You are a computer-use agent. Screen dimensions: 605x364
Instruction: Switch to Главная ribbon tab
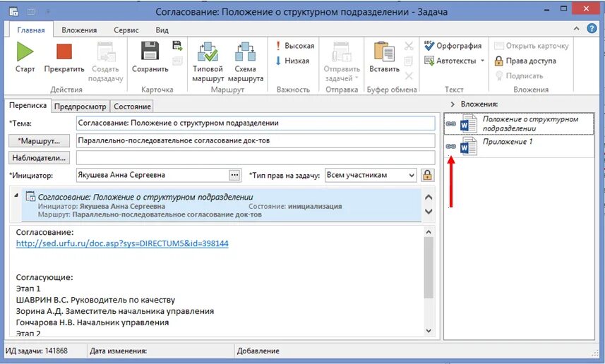(x=31, y=30)
